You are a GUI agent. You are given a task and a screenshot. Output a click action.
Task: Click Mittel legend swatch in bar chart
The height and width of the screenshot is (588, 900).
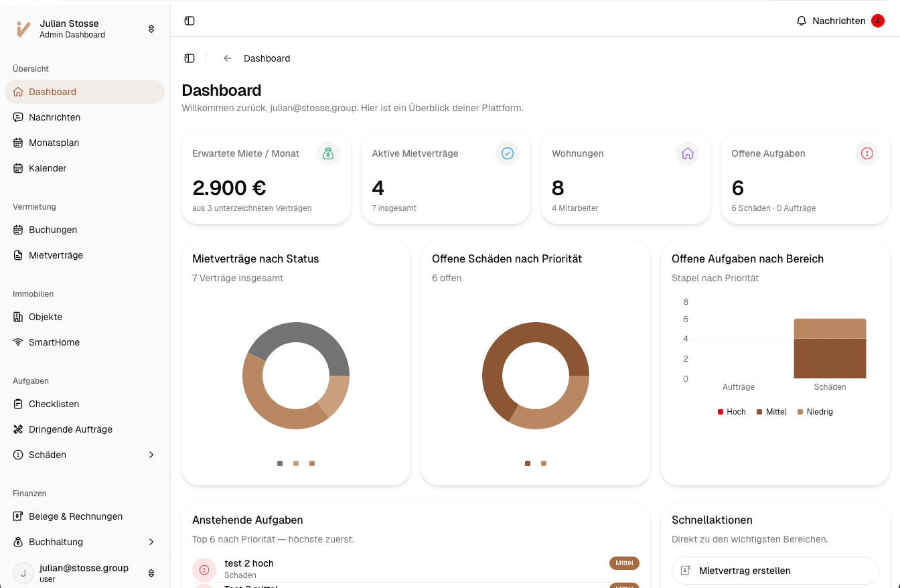click(759, 412)
